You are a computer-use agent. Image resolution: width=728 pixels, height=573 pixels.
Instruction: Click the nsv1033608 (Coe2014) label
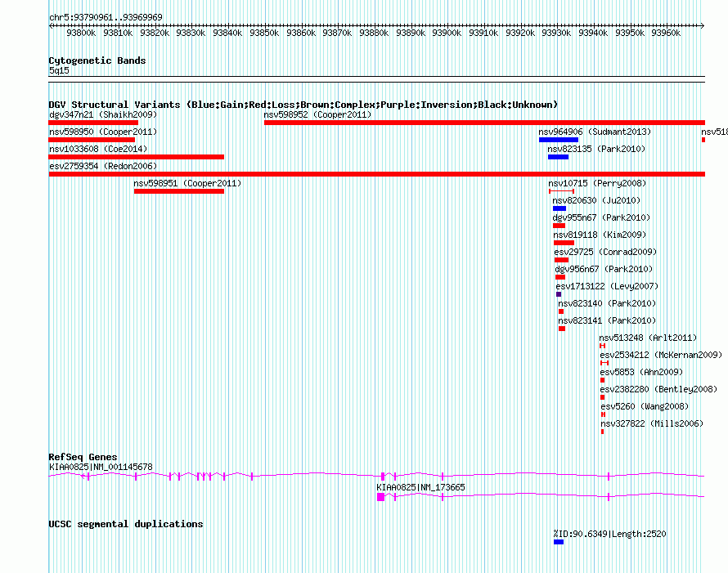[98, 149]
